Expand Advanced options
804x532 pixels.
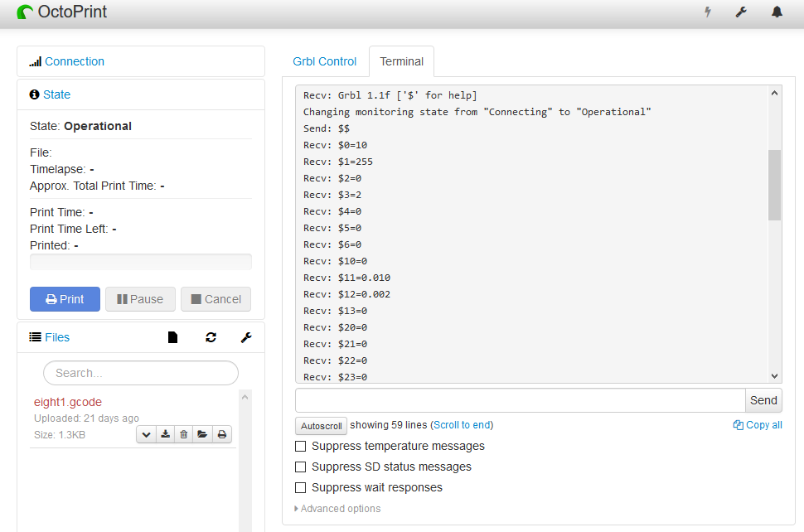point(338,509)
